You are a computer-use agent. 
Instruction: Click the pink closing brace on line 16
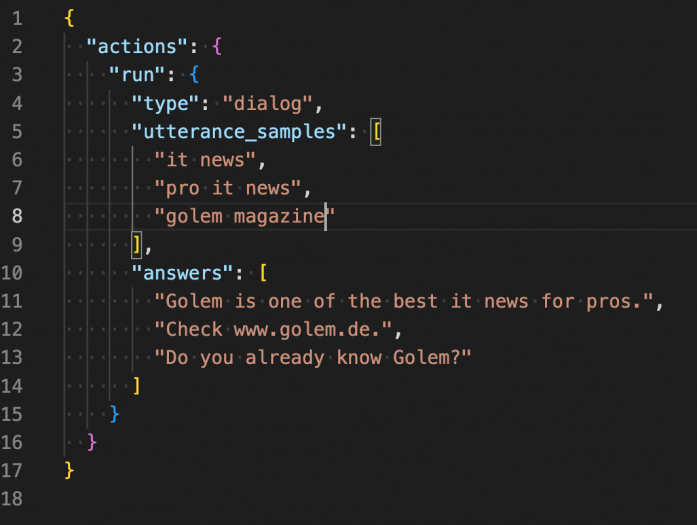pos(92,442)
